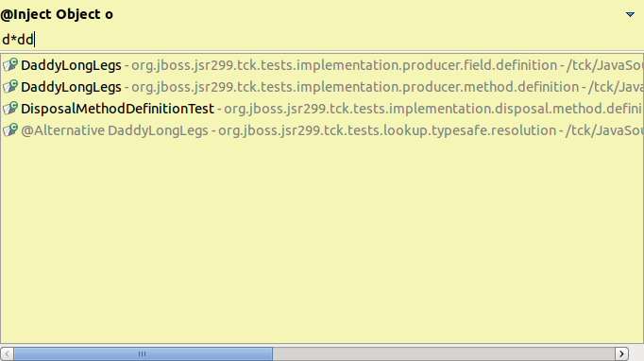This screenshot has height=361, width=644.
Task: Click the disposal.method package path text
Action: [432, 109]
